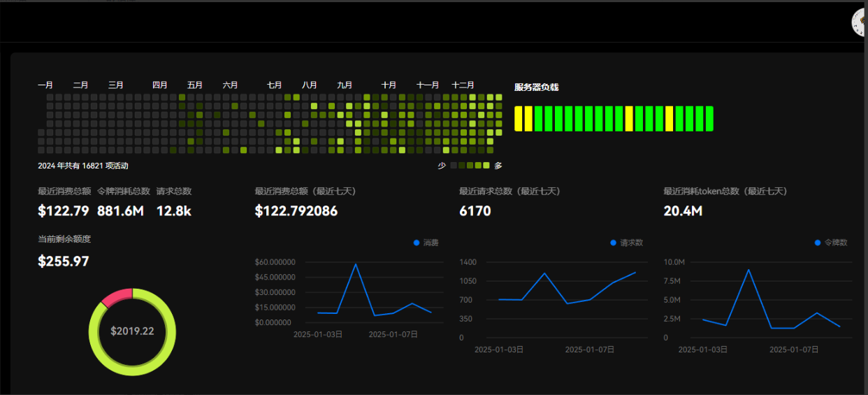Click the 十一月 heatmap month label
The width and height of the screenshot is (868, 395).
coord(428,85)
